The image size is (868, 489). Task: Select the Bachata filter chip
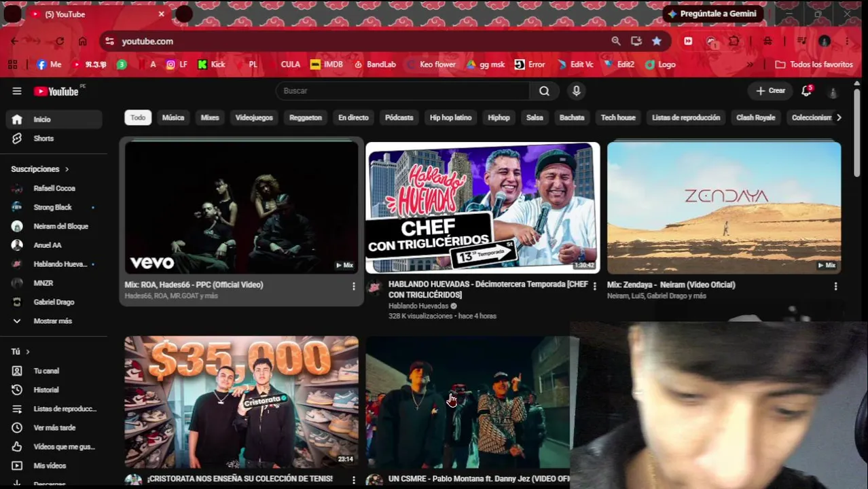(x=572, y=117)
